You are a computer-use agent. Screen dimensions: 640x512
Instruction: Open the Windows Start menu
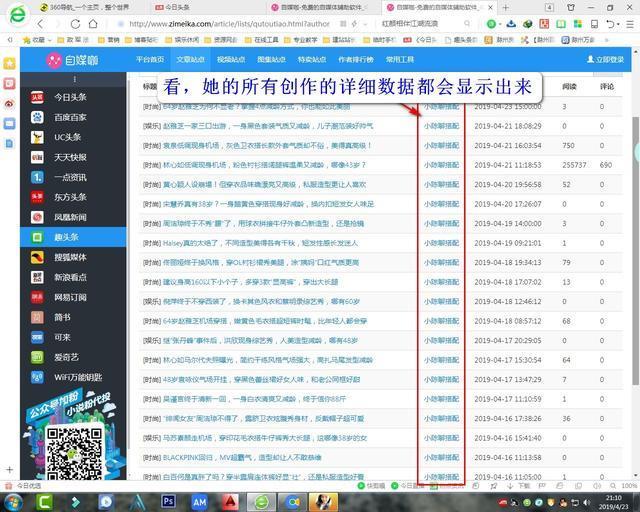coord(14,501)
